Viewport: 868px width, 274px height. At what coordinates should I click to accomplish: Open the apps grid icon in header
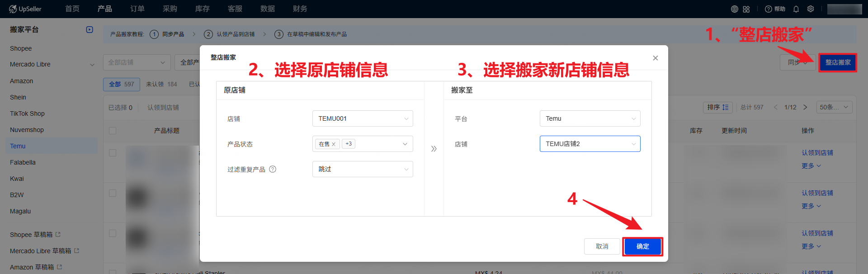tap(746, 9)
